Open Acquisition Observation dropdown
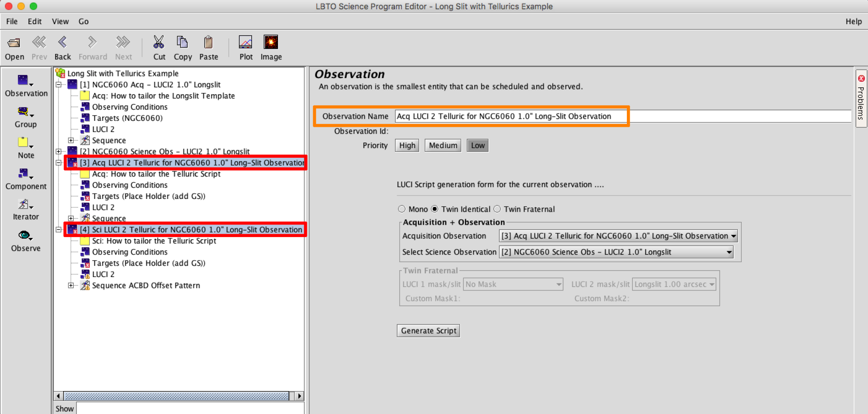 point(618,236)
